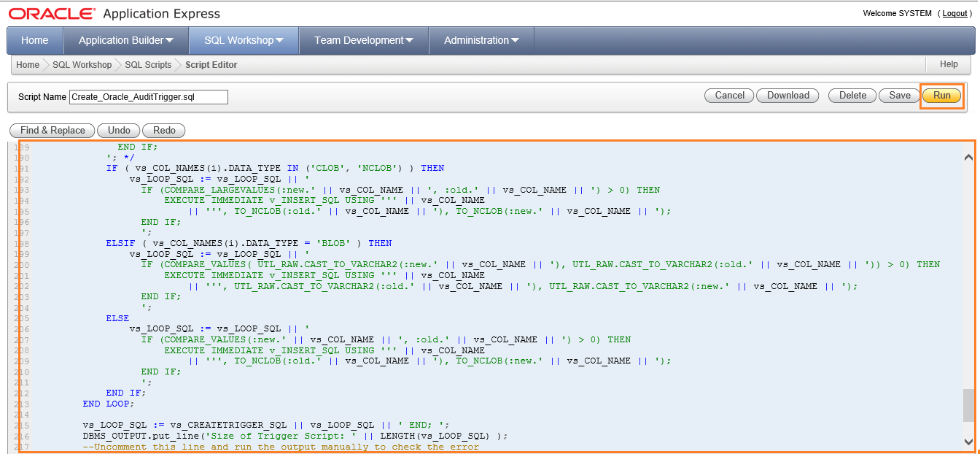Click the ELSE keyword on line 205
Screen dimensions: 980x454
tap(117, 318)
